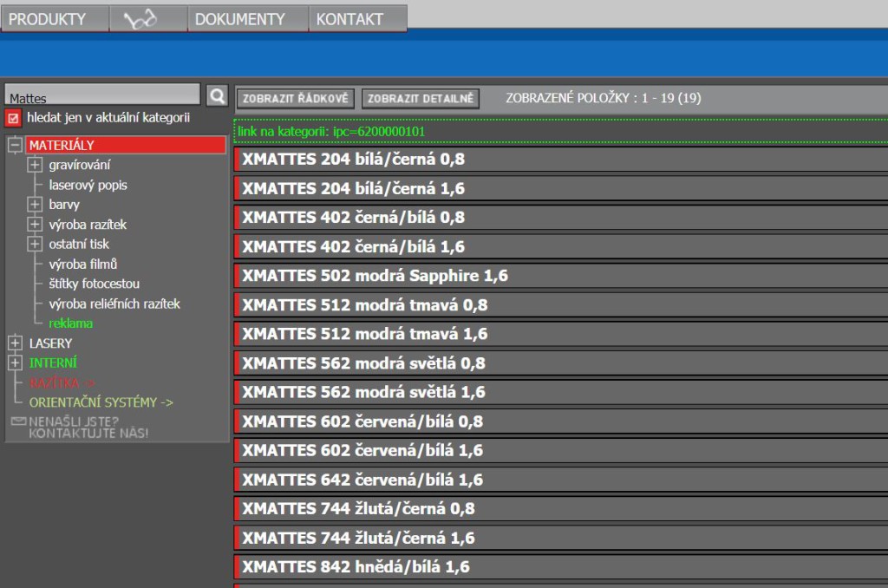Expand the barvy subcategory
This screenshot has height=588, width=888.
[x=35, y=205]
